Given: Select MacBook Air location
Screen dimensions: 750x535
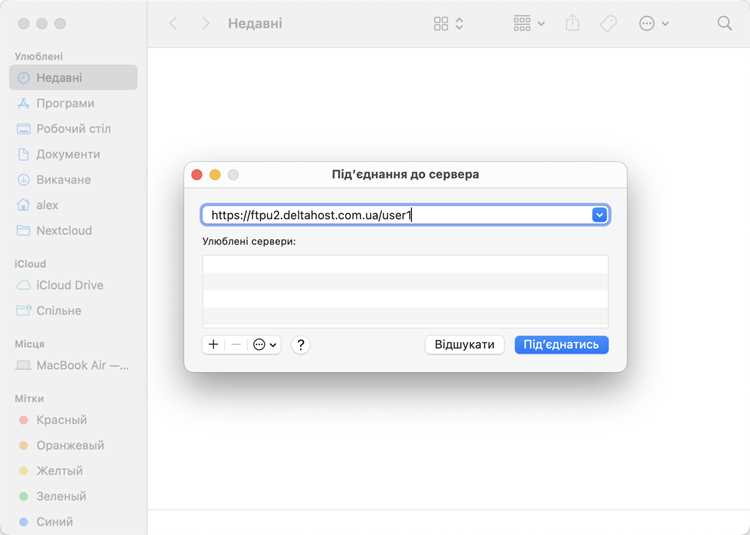Looking at the screenshot, I should [73, 365].
